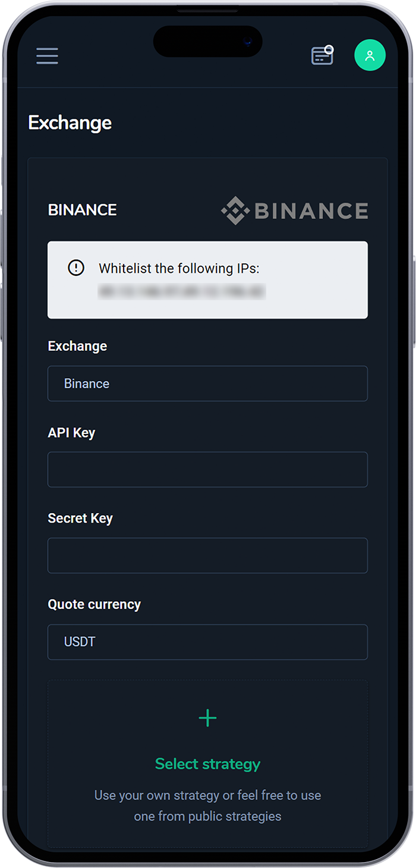Click the 'Whitelist the following IPs' text
This screenshot has height=868, width=416.
(x=179, y=268)
